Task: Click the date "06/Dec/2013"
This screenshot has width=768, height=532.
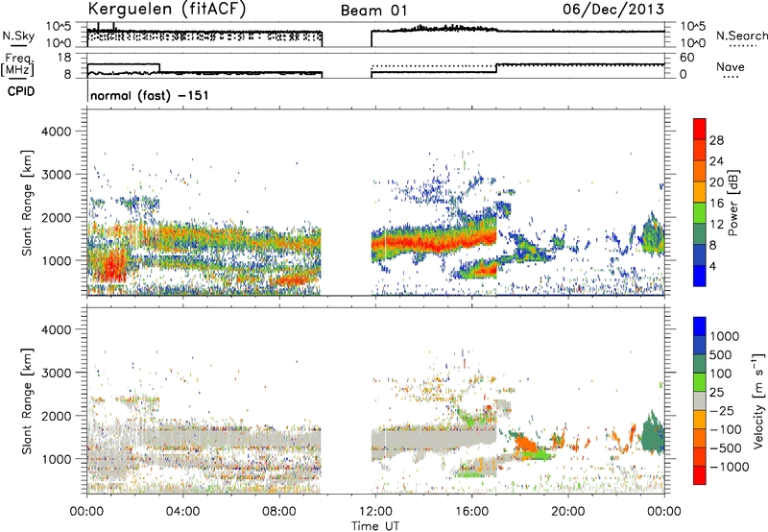Action: tap(613, 9)
